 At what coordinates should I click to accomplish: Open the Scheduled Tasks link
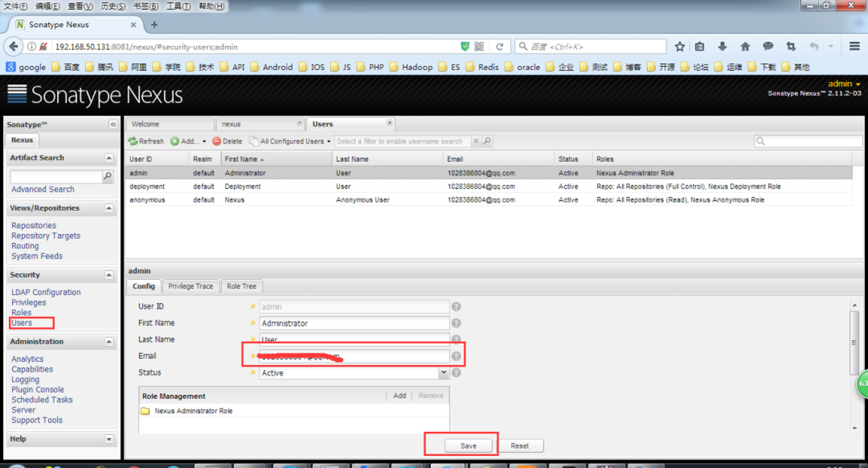(x=42, y=399)
